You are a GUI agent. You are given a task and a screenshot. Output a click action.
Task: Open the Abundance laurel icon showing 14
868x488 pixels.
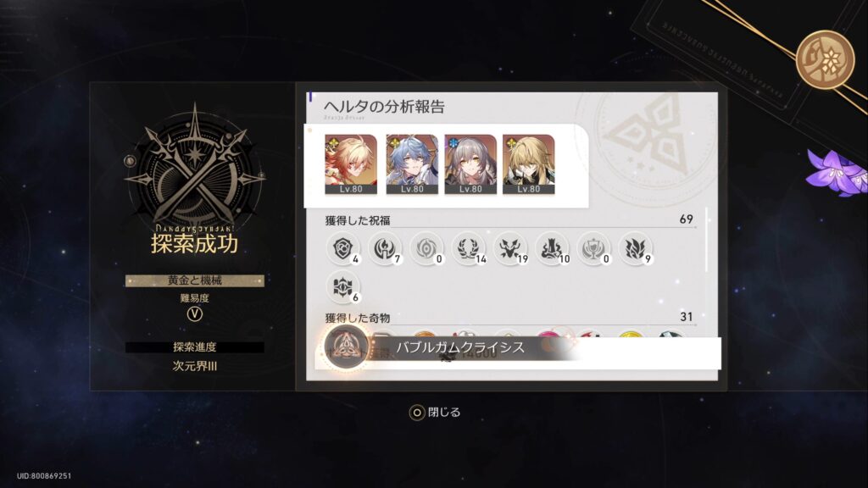(468, 248)
